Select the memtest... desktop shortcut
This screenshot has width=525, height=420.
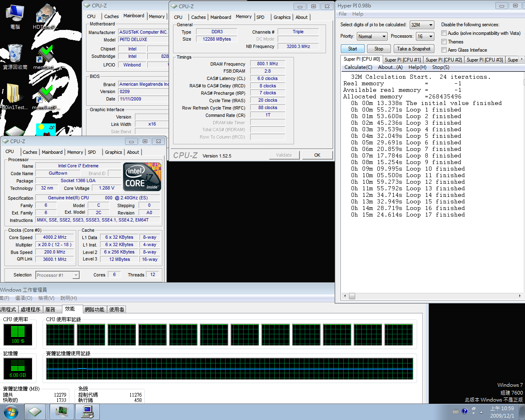44,57
